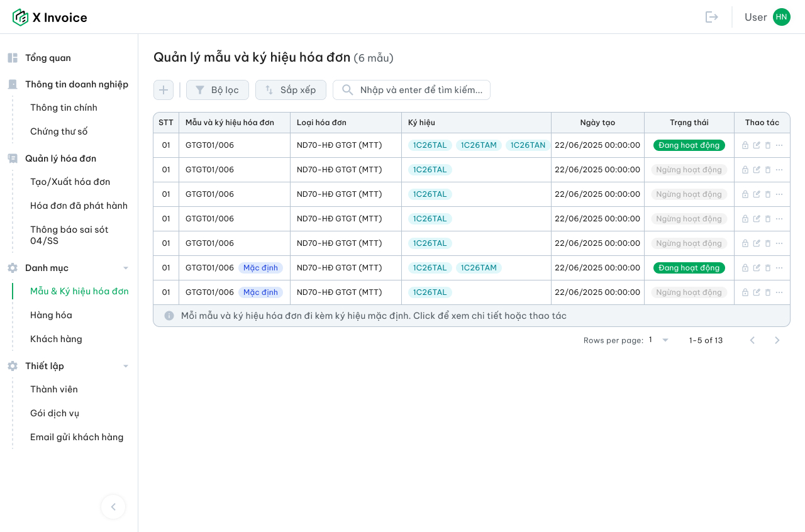
Task: Open Tổng quan dashboard
Action: [x=48, y=58]
